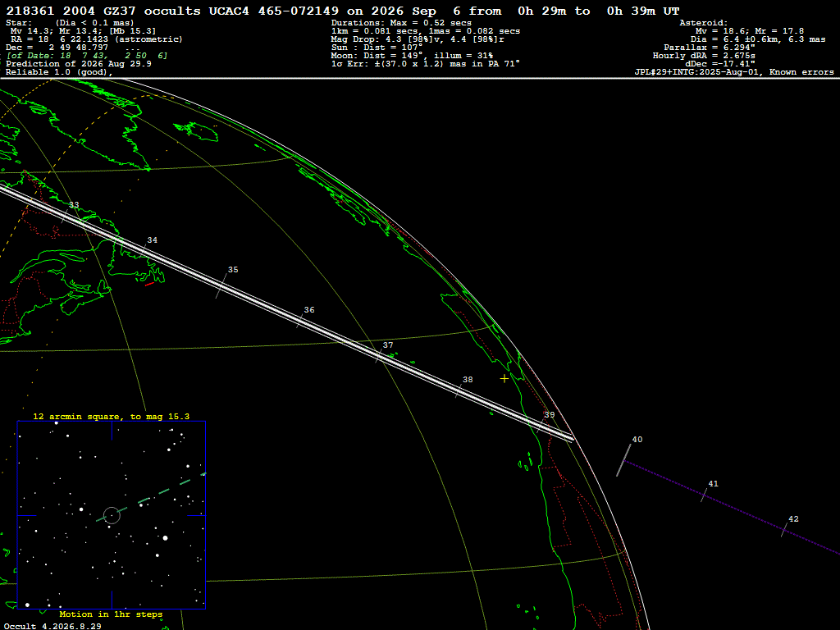Select the minute 36 tick mark

pos(300,320)
